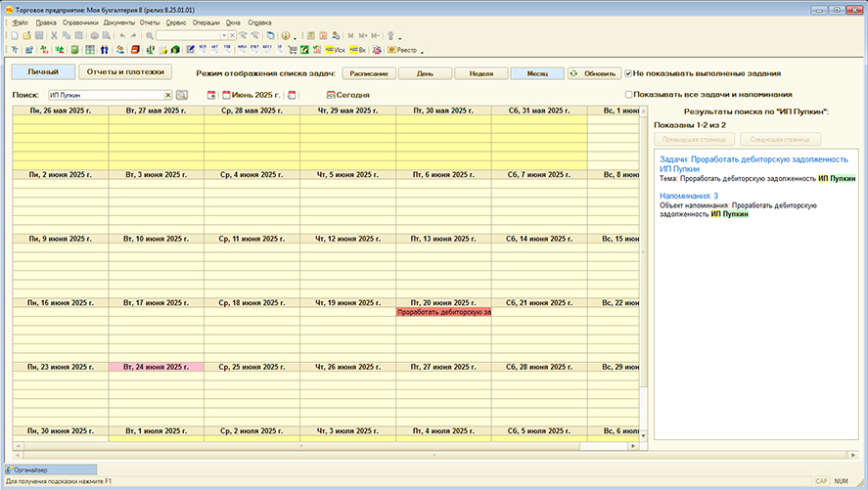This screenshot has height=490, width=868.
Task: Enable 'Показывать все задачи и напоминания'
Action: (x=629, y=95)
